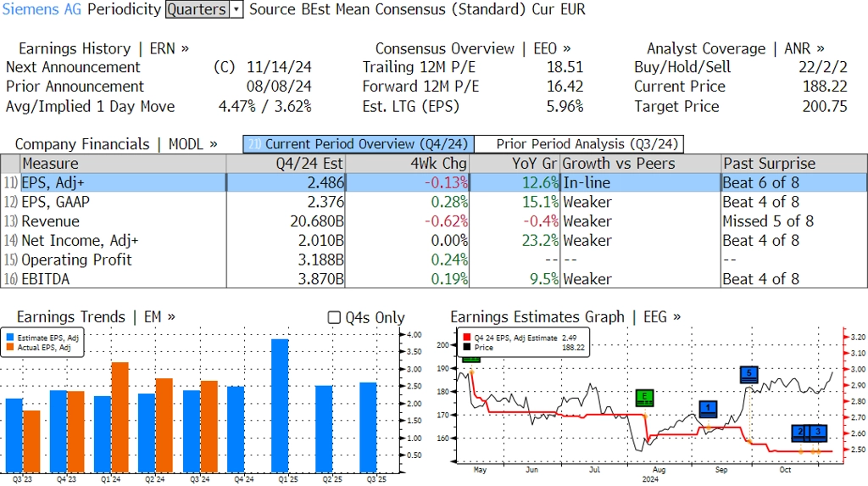Open Company Financials MODL link
This screenshot has width=868, height=486.
click(115, 144)
